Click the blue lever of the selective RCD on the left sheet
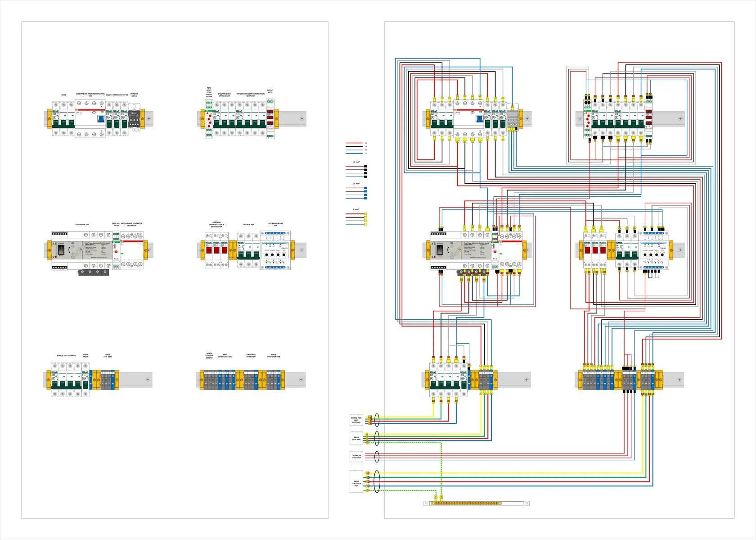 [x=101, y=119]
